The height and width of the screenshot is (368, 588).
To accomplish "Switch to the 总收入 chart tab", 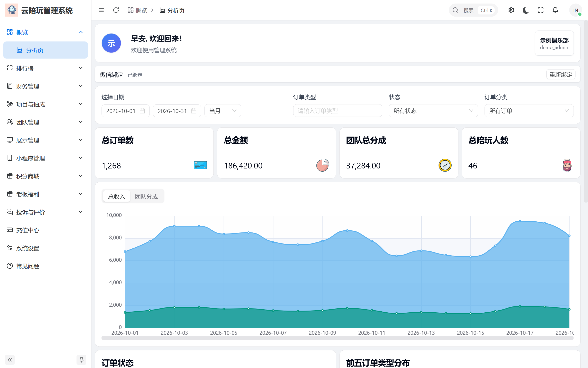I will (x=117, y=196).
